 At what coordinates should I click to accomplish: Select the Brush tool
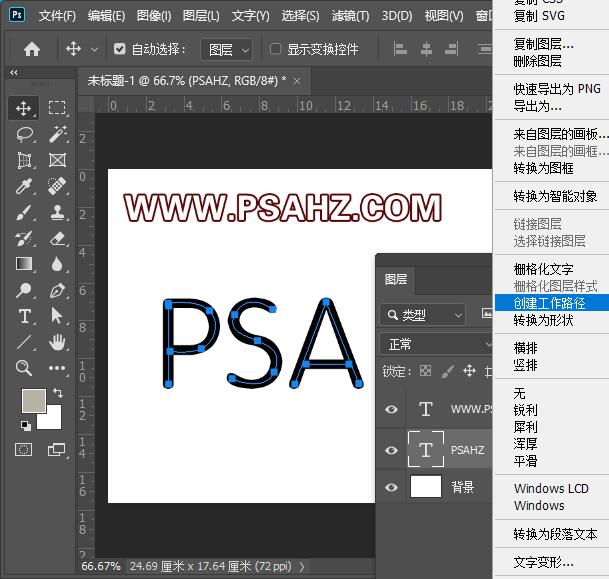point(24,213)
